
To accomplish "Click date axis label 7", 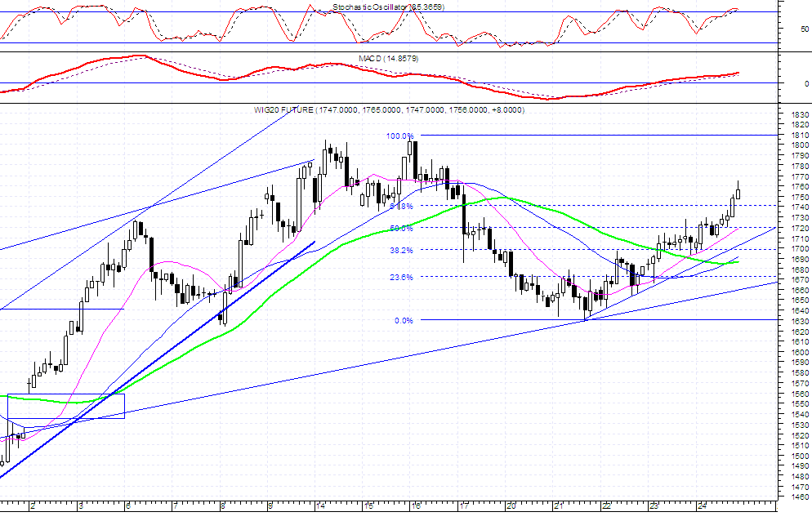I will tap(176, 506).
